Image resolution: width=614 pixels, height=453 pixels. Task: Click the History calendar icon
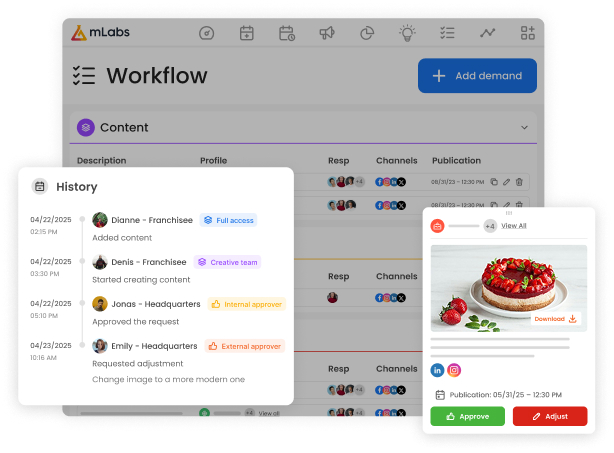click(x=40, y=187)
